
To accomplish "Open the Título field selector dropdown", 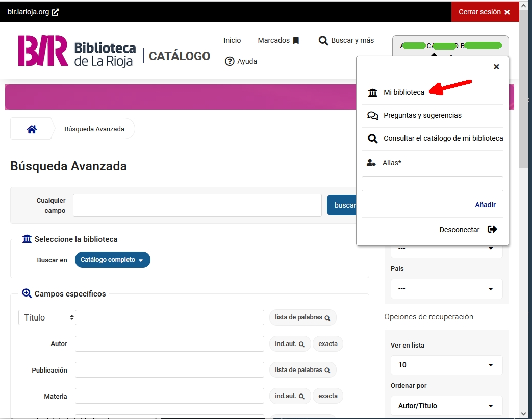I will pyautogui.click(x=47, y=317).
